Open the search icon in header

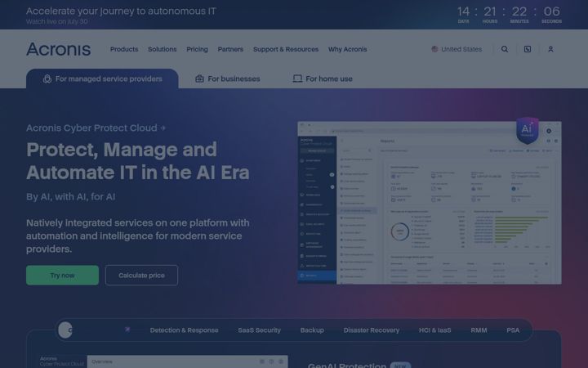[505, 49]
